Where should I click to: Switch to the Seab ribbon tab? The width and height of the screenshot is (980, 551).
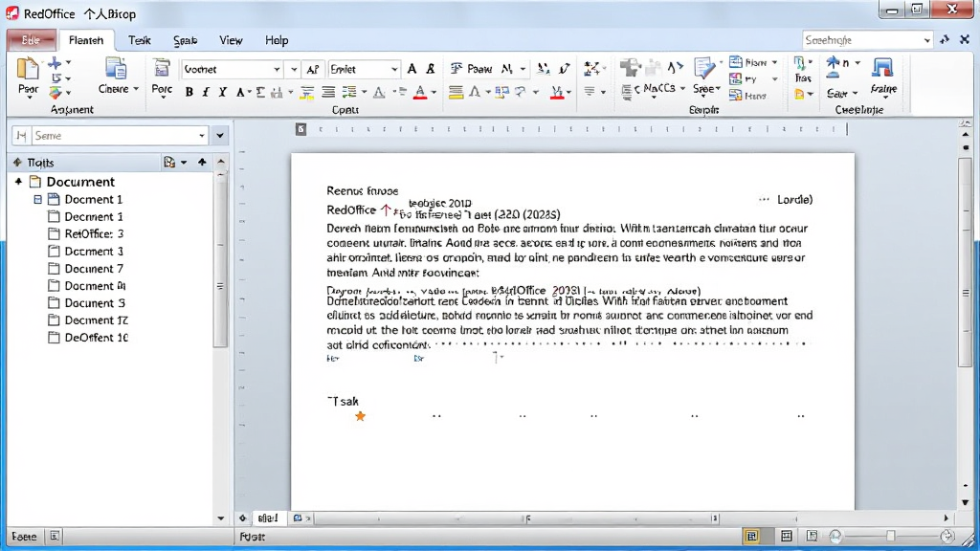pos(185,40)
